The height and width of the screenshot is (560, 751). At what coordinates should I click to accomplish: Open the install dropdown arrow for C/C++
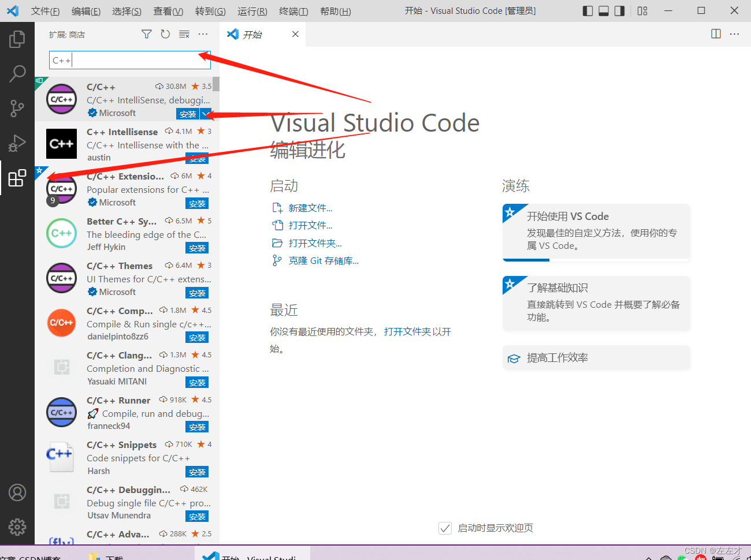click(x=206, y=114)
